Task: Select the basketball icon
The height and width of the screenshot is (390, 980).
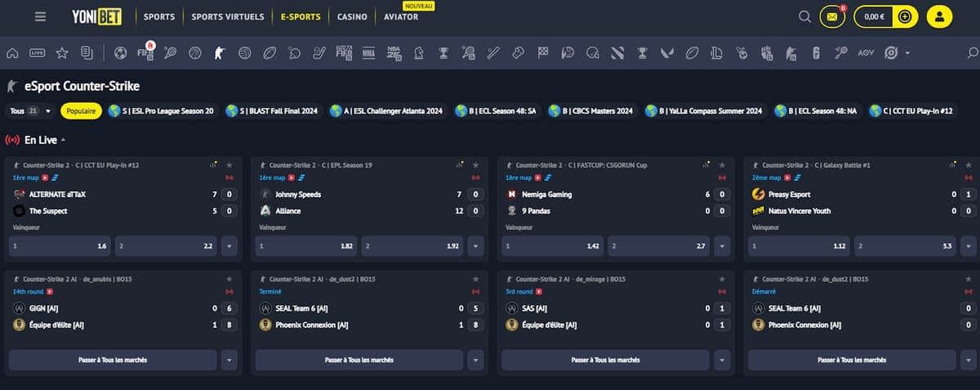Action: (194, 53)
